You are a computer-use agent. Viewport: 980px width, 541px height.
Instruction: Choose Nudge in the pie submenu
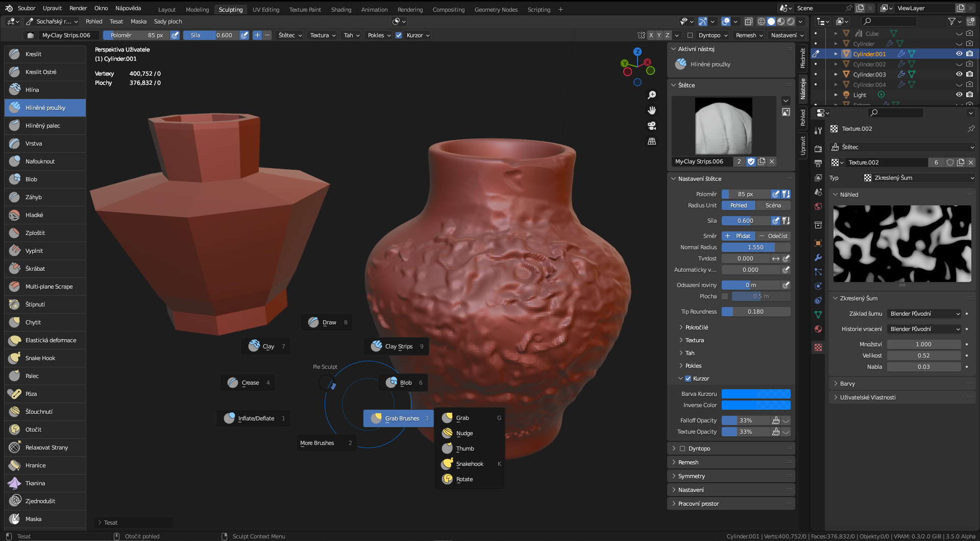(x=470, y=433)
